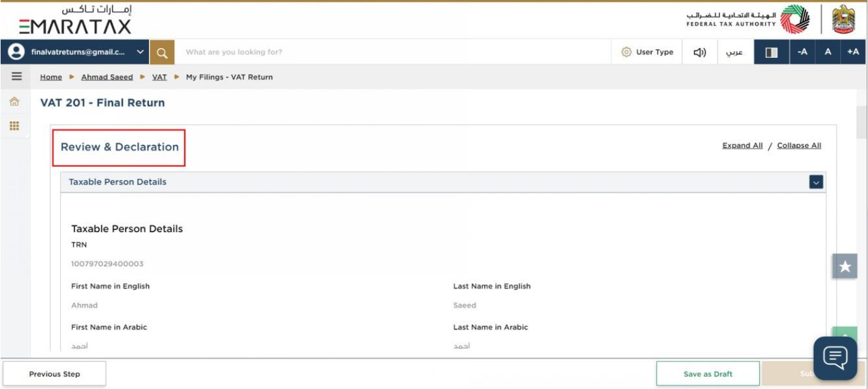Increase font size with +A

(x=853, y=52)
